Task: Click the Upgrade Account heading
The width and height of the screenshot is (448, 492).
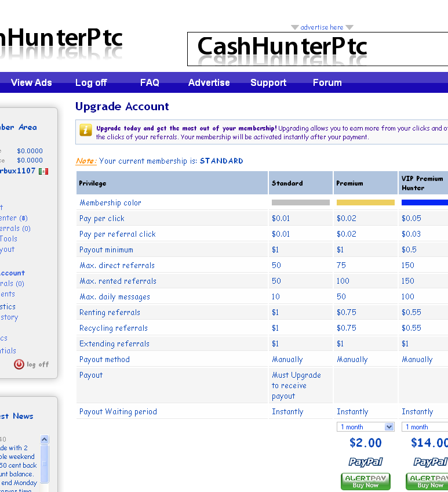Action: point(122,106)
